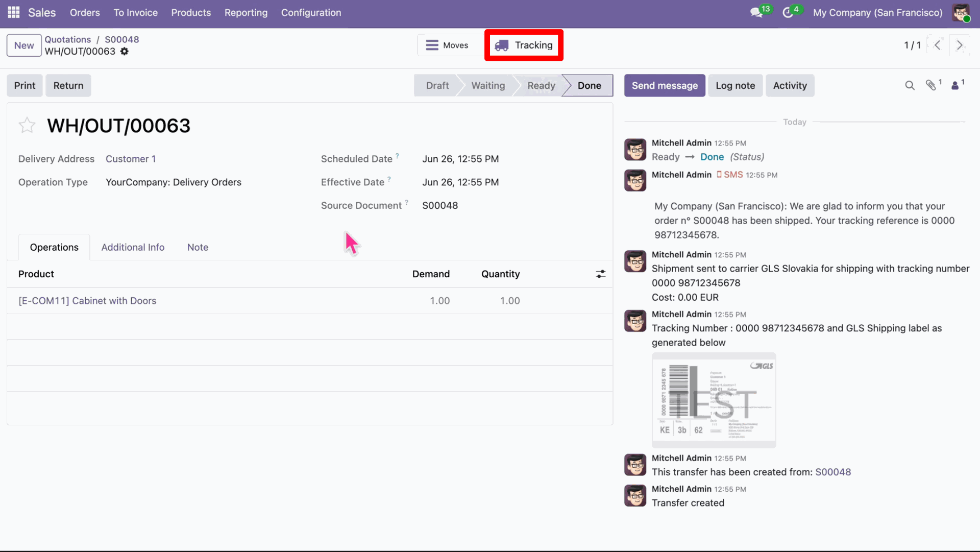Open the Configuration menu
980x552 pixels.
(311, 12)
